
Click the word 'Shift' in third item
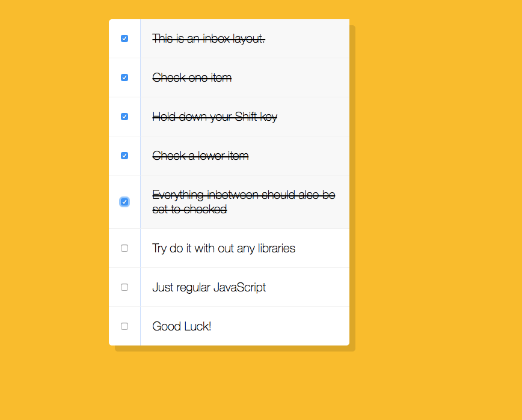pos(246,117)
